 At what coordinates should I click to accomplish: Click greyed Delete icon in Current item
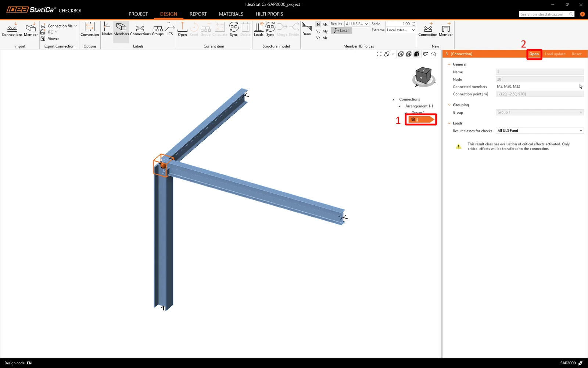point(245,29)
